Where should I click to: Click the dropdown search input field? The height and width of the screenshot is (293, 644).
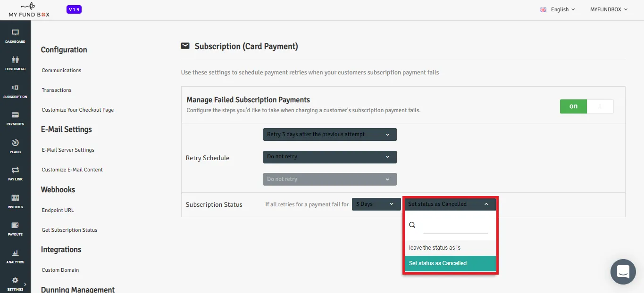tap(455, 226)
